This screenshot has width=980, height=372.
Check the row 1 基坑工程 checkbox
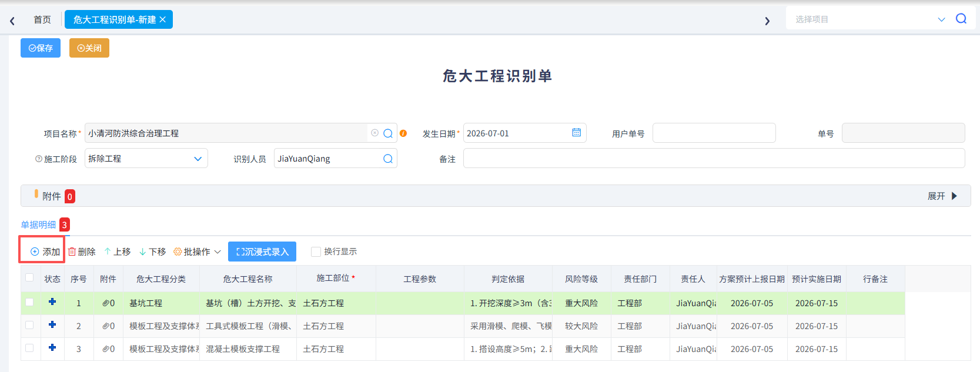pyautogui.click(x=29, y=302)
